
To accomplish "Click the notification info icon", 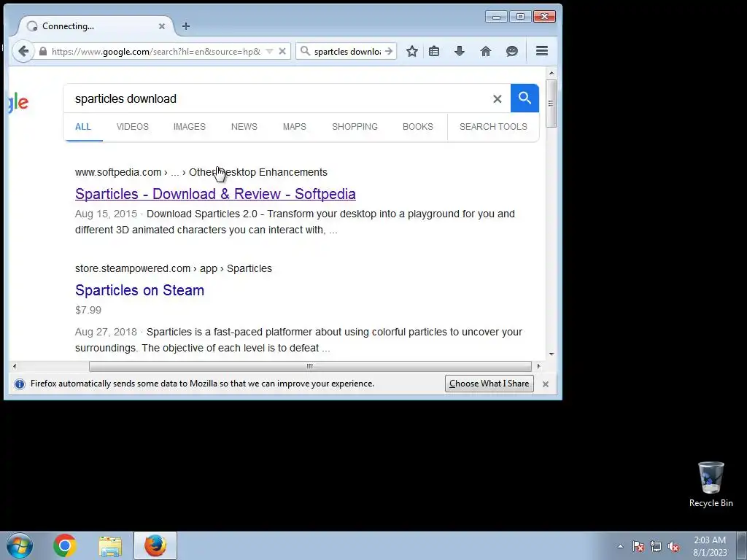I will click(20, 384).
